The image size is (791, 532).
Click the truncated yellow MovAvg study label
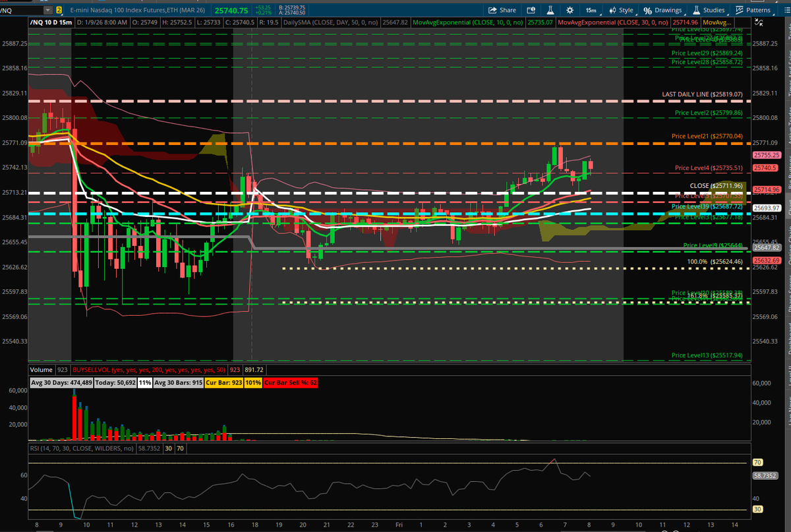pyautogui.click(x=717, y=22)
